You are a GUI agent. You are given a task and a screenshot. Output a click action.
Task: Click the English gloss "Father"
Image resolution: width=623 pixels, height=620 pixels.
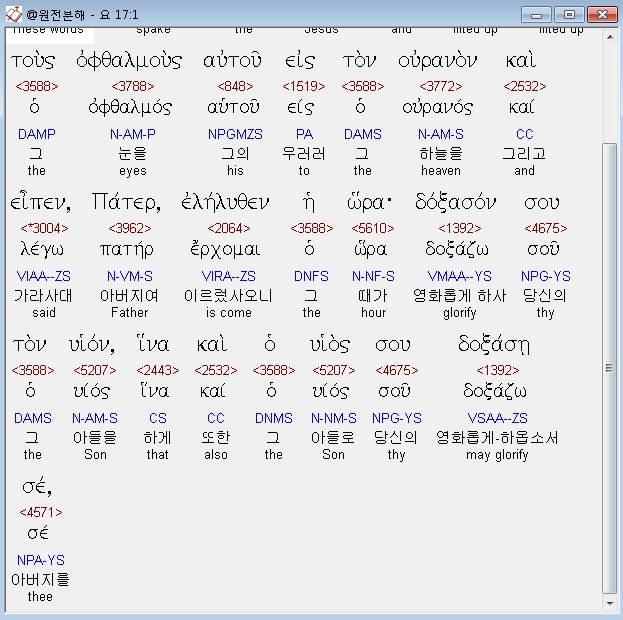(130, 313)
